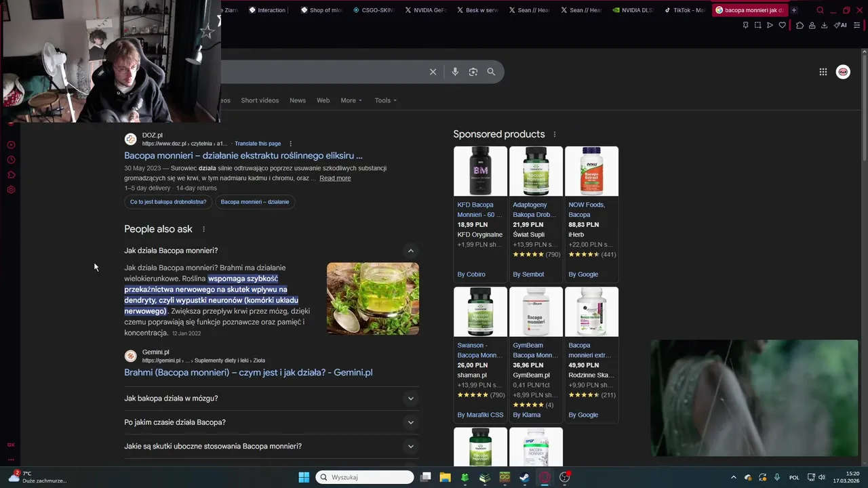Expand 'Jak bakopa działa w mózgu?' question
This screenshot has height=488, width=868.
[410, 399]
